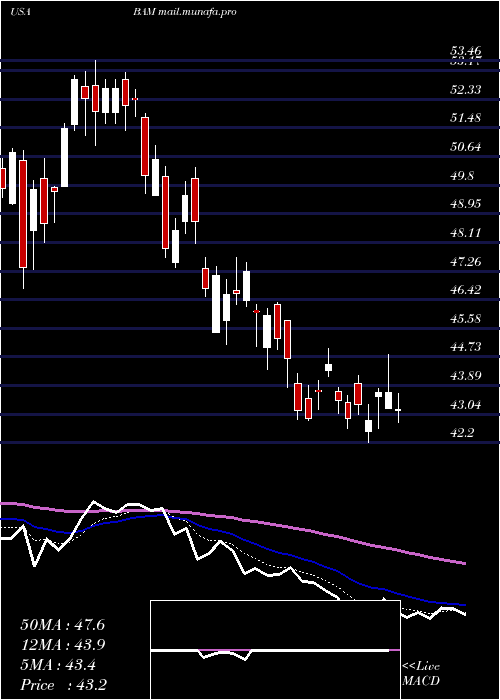Click the 50MA : 47.6 label
Viewport: 500px width, 700px height.
[x=62, y=625]
